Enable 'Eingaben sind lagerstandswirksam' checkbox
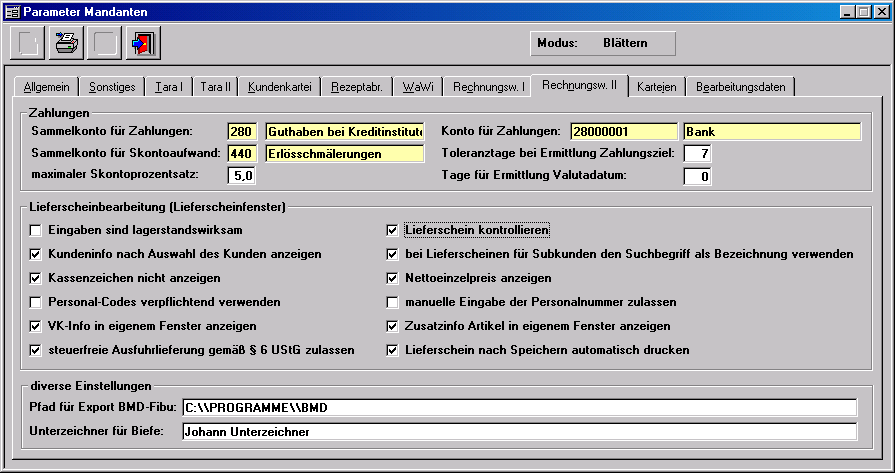 pos(37,230)
